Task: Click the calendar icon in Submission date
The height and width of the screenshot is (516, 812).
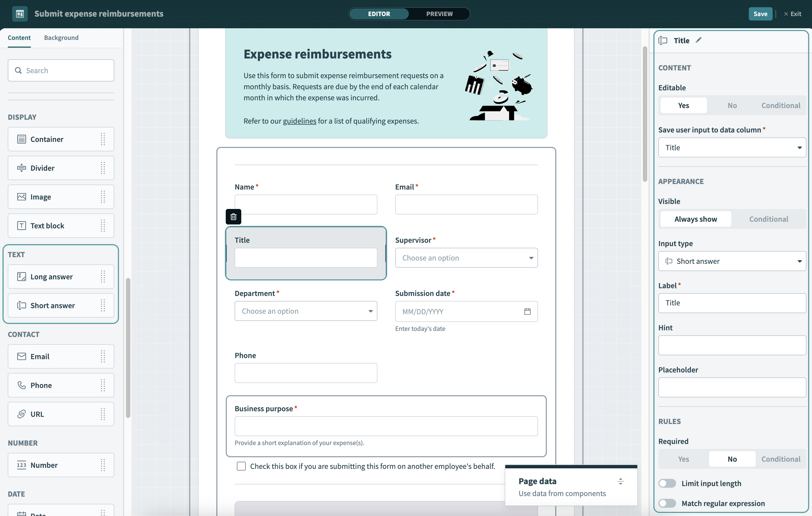Action: [x=527, y=311]
